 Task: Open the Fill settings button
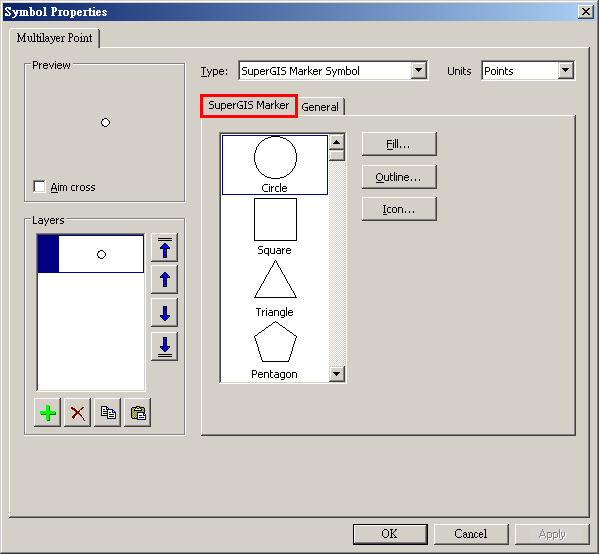click(399, 144)
